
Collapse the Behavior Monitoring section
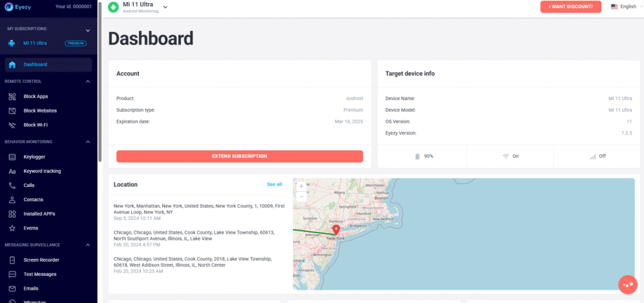(87, 141)
